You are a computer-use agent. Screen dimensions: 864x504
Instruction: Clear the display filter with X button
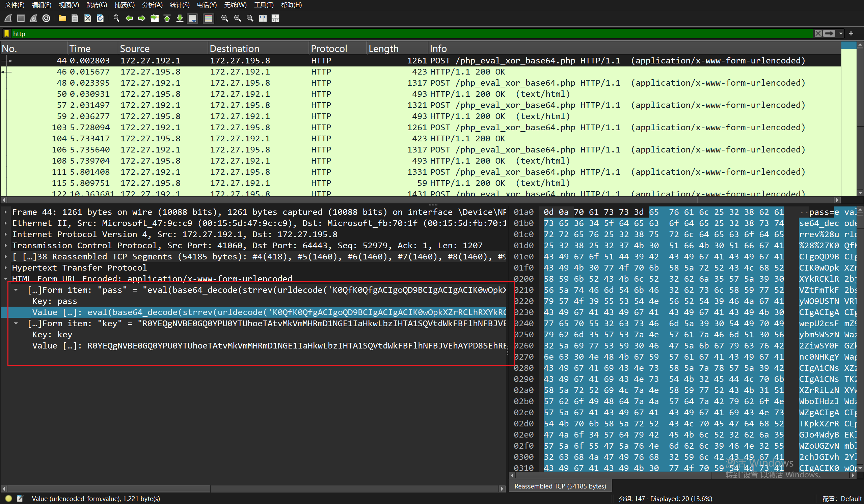(x=818, y=34)
